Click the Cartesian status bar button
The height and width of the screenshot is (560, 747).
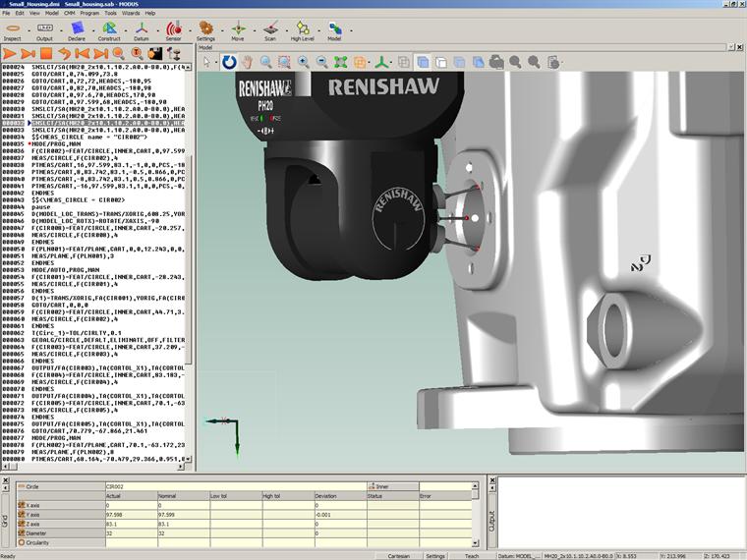tap(399, 556)
